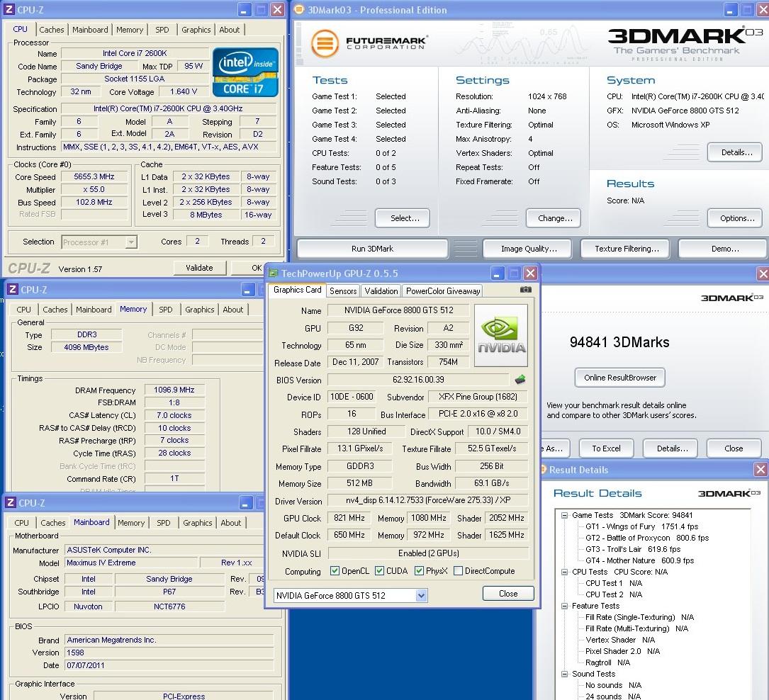Click the BIOS Date 07/07/2011 field
The image size is (769, 700).
[x=169, y=665]
